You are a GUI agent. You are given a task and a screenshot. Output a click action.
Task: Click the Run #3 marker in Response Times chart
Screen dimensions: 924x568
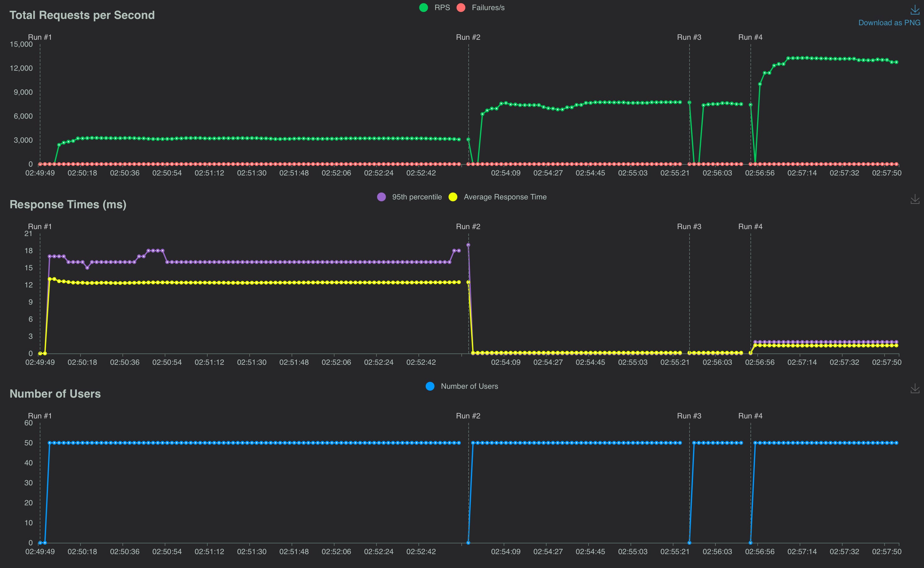689,227
